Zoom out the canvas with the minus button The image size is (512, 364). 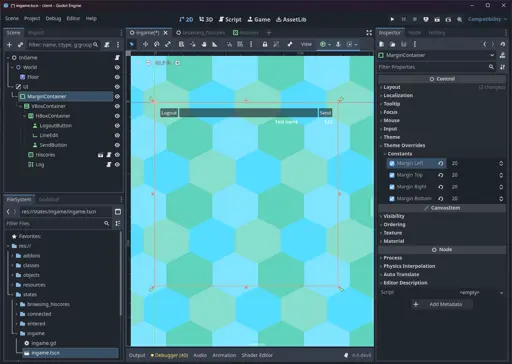point(148,63)
